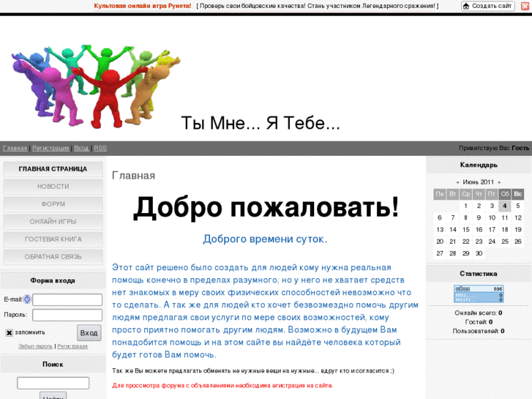Click Приветствую Вас Гость greeting

pos(494,148)
